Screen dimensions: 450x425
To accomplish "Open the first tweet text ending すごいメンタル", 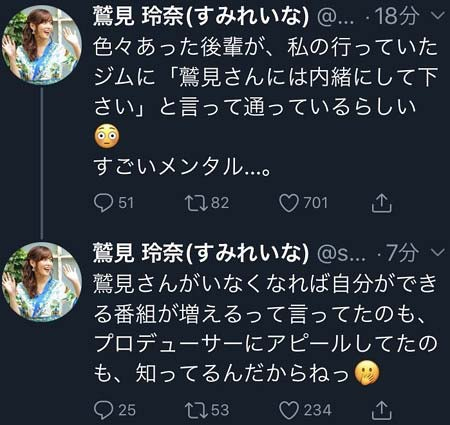I will 266,107.
